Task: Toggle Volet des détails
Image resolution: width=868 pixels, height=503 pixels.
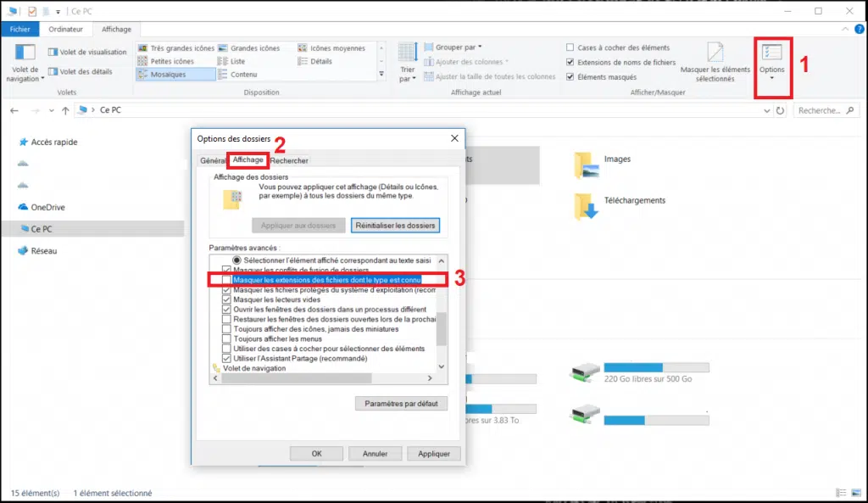Action: [x=81, y=71]
